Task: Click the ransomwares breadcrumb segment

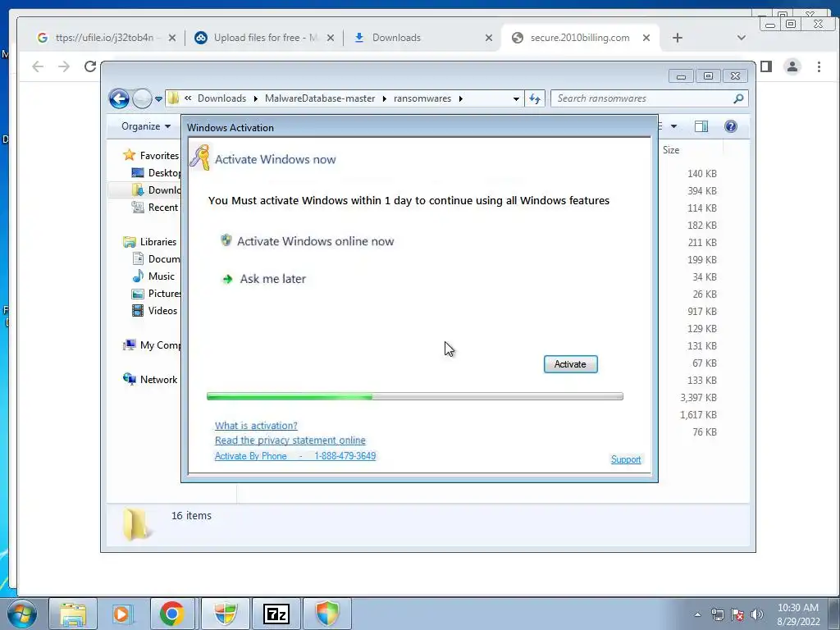Action: pos(422,98)
